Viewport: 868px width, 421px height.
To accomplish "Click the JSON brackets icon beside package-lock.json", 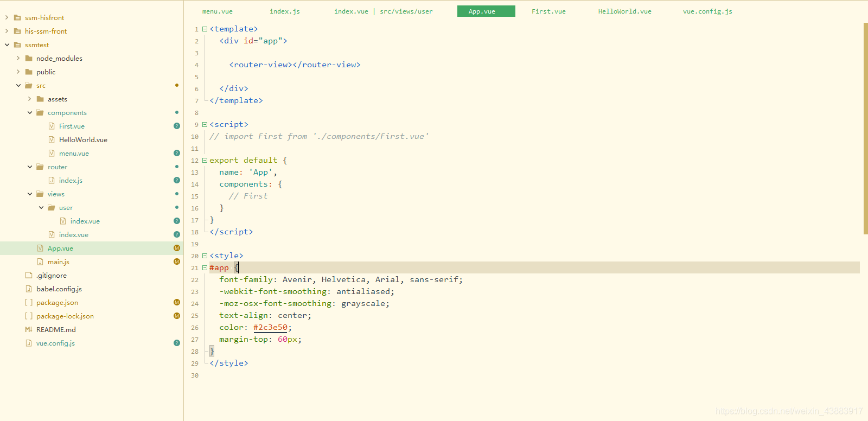I will (x=29, y=316).
